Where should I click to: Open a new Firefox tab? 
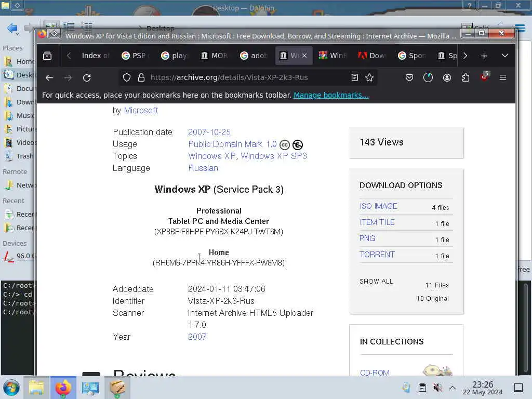pos(484,56)
